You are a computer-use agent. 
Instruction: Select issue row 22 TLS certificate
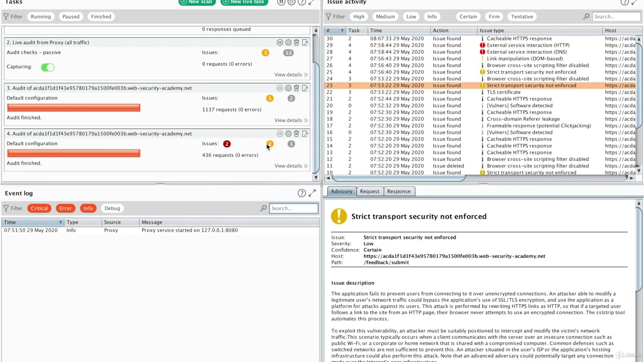pyautogui.click(x=480, y=93)
